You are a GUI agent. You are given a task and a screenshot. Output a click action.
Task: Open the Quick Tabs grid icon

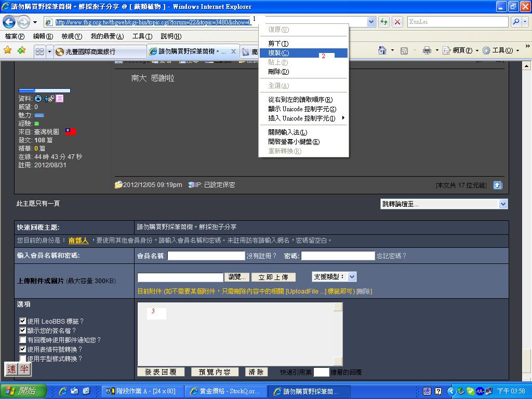(x=39, y=51)
